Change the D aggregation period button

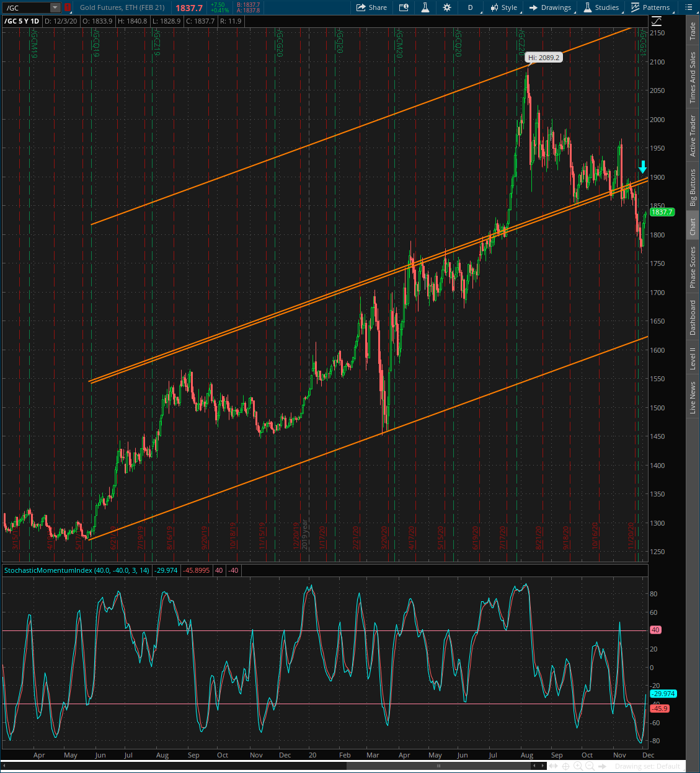pyautogui.click(x=470, y=7)
